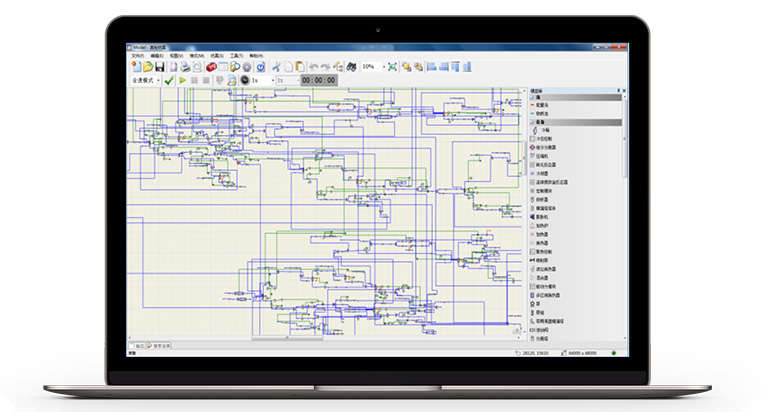Viewport: 761px width, 412px height.
Task: Click the scissors Cut icon
Action: (x=276, y=66)
